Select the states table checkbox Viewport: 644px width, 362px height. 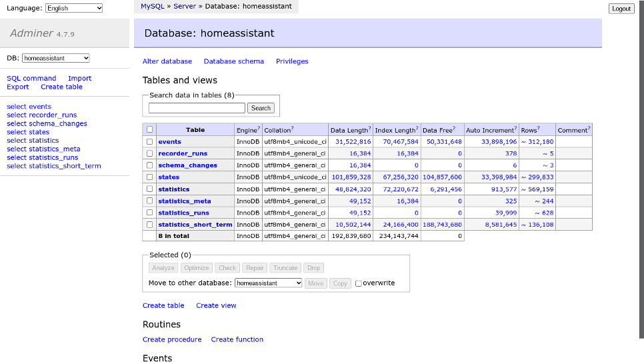pos(150,177)
